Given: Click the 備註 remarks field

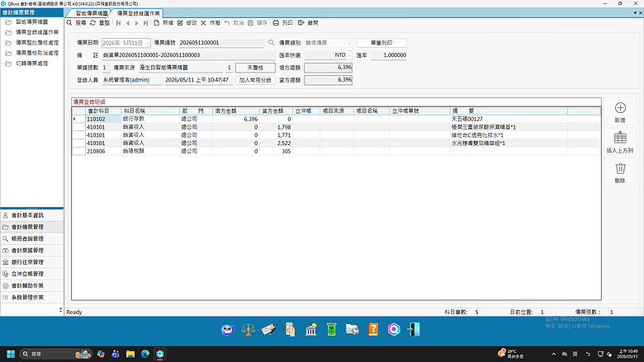Looking at the screenshot, I should [188, 55].
